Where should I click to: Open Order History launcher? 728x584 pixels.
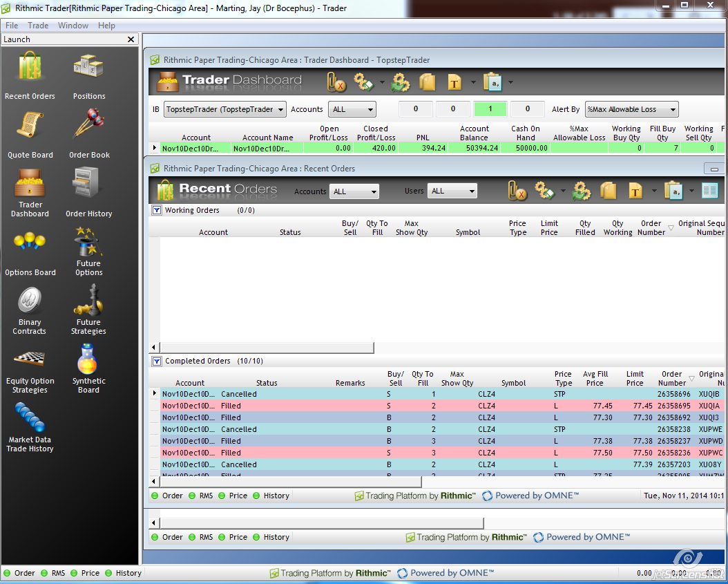(88, 193)
